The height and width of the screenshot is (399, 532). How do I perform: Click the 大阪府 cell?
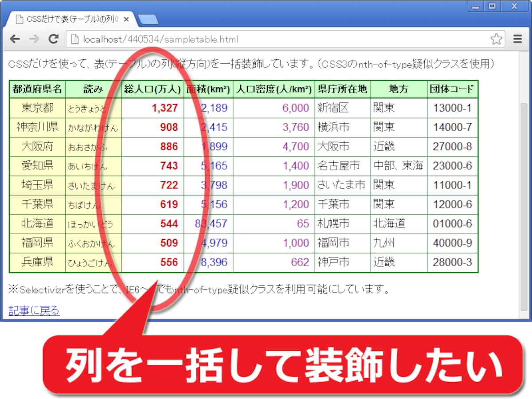coord(37,146)
